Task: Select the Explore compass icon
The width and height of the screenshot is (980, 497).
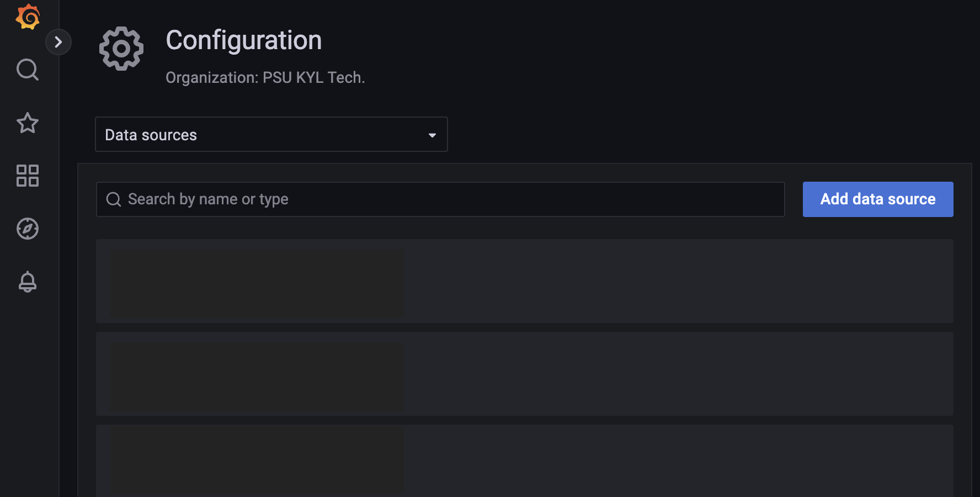Action: tap(28, 229)
